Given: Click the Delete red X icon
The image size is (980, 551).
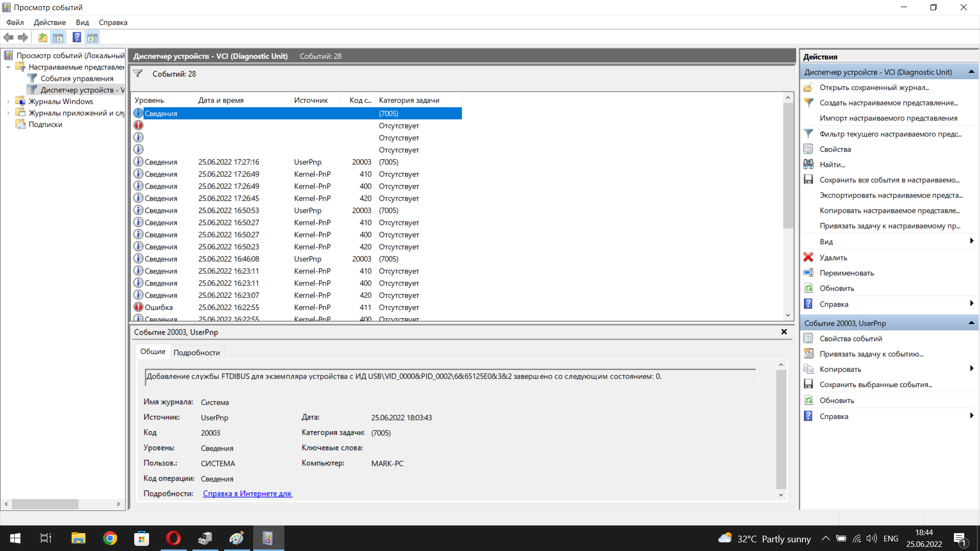Looking at the screenshot, I should [808, 257].
